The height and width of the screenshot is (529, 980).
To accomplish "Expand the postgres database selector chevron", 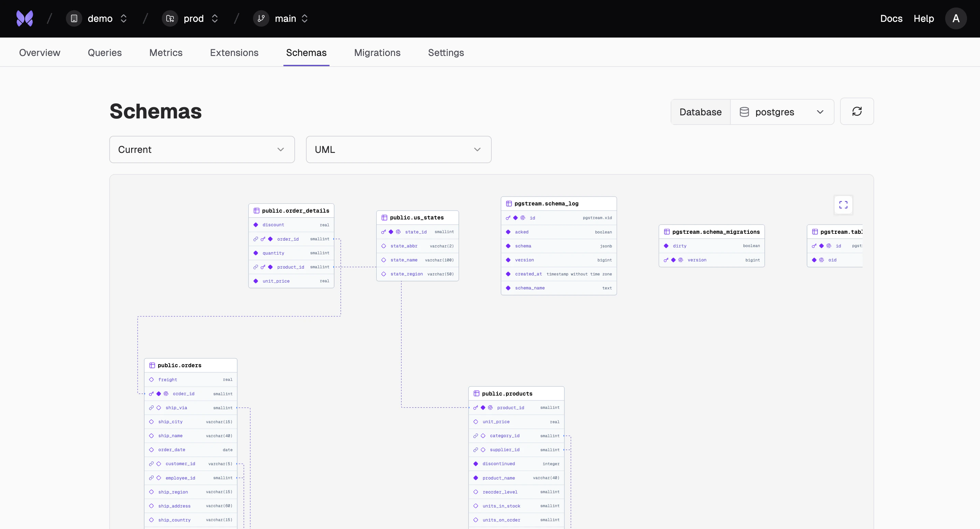I will click(820, 112).
